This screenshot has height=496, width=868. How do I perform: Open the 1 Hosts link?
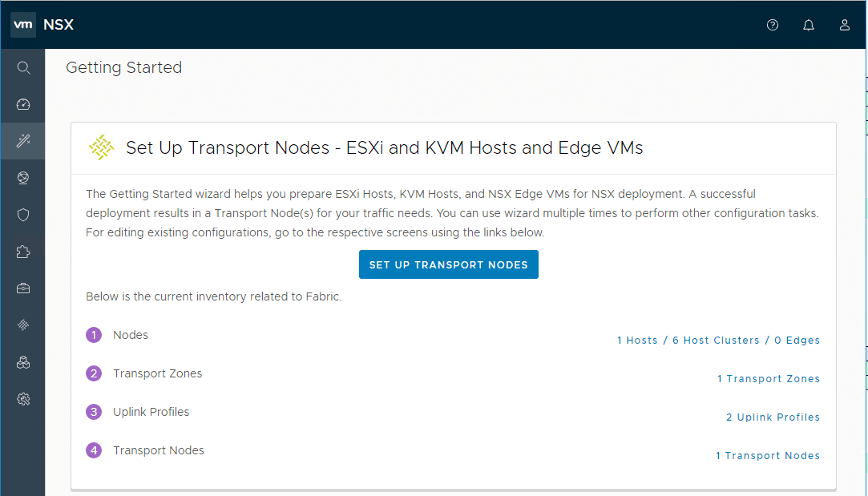(x=637, y=340)
